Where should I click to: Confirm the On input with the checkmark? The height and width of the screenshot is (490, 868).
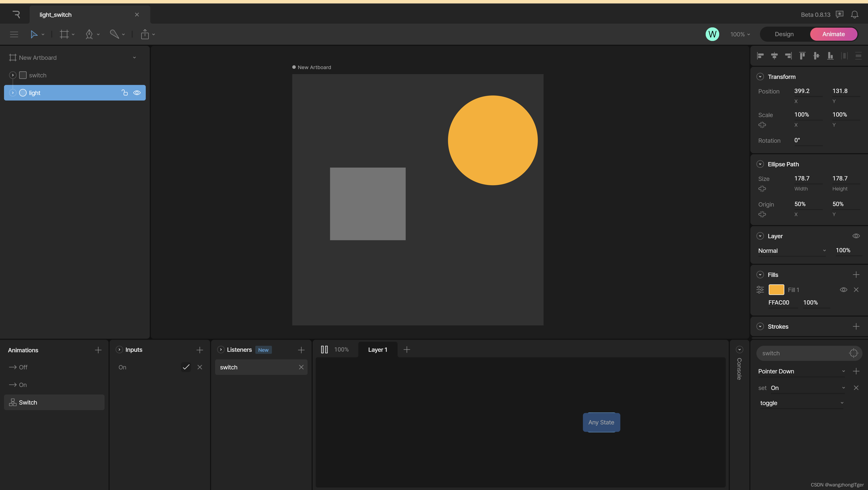point(186,367)
